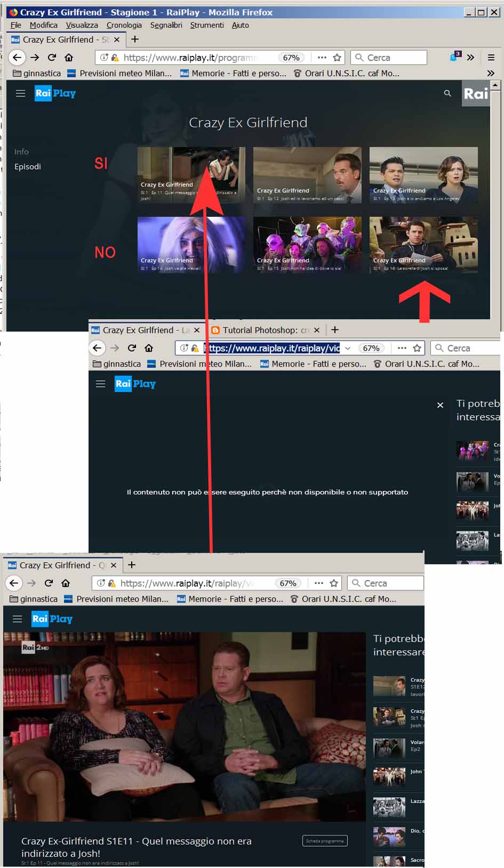Open the extension icon with the badge 3
The image size is (504, 868).
(455, 56)
